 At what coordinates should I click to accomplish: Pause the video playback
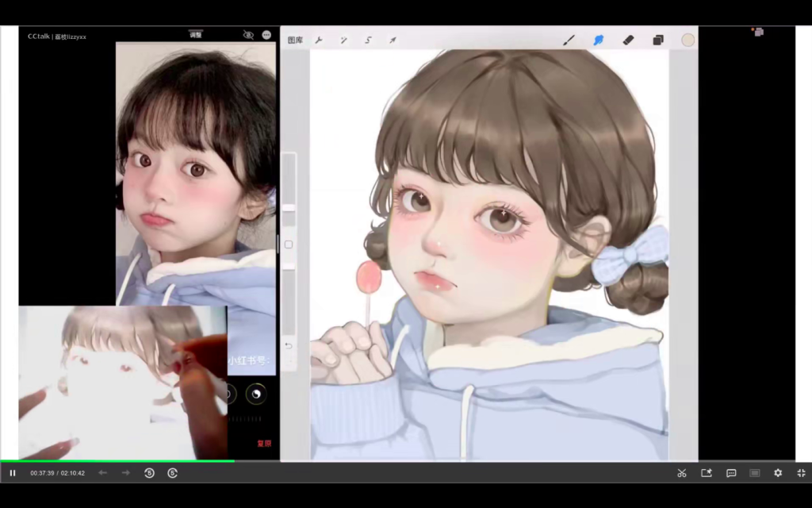point(13,473)
